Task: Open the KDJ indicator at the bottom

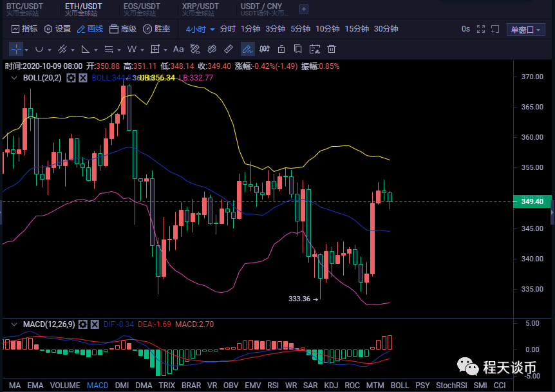Action: pos(332,386)
